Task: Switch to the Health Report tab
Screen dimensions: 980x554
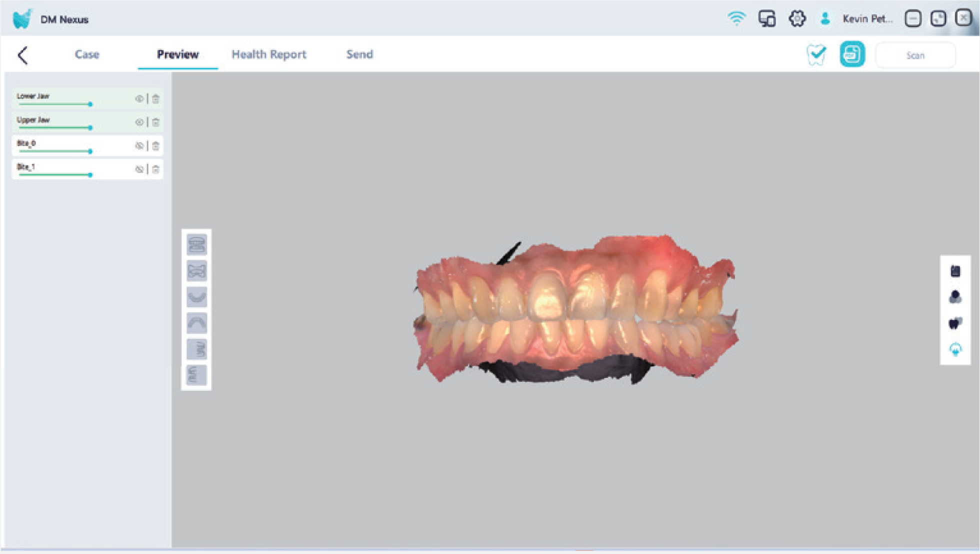Action: (268, 54)
